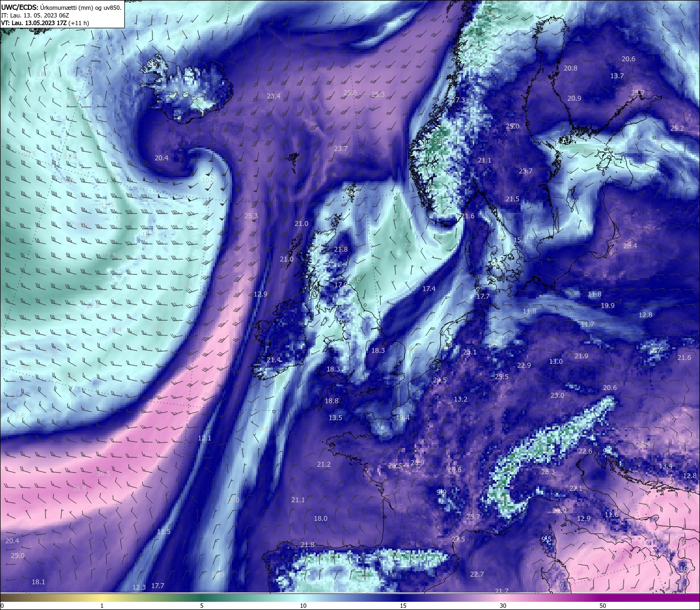Click the 17.4 value over the North Sea

coord(429,289)
